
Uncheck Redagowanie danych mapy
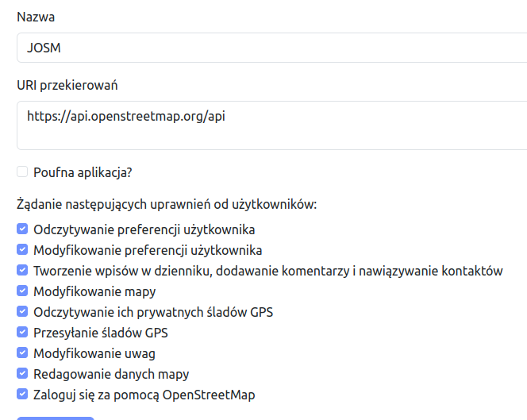[x=22, y=373]
